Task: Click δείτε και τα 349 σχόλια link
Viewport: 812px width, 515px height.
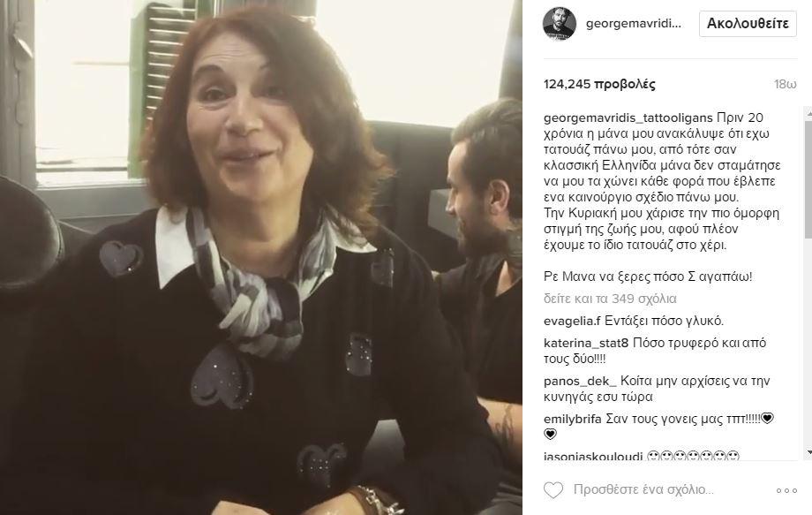Action: click(610, 299)
